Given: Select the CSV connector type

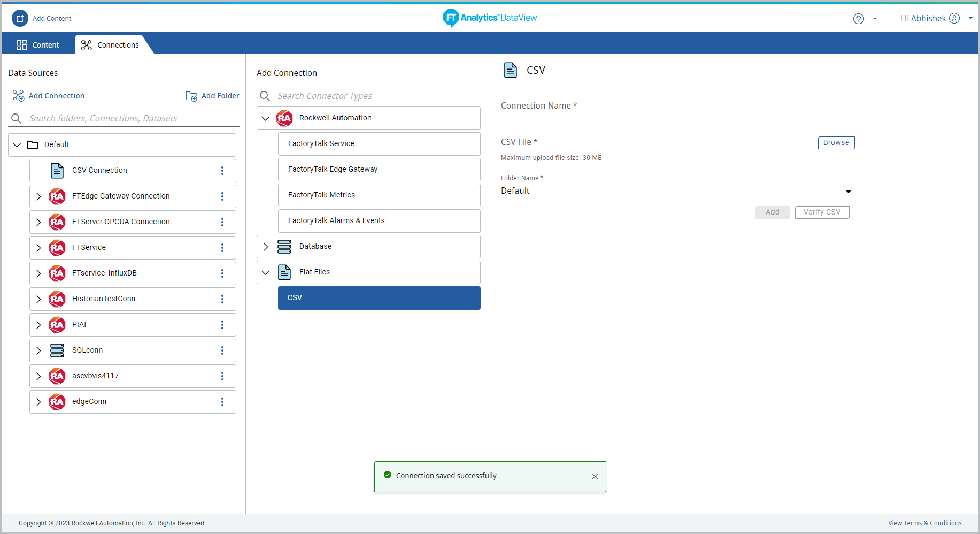Looking at the screenshot, I should pyautogui.click(x=379, y=298).
